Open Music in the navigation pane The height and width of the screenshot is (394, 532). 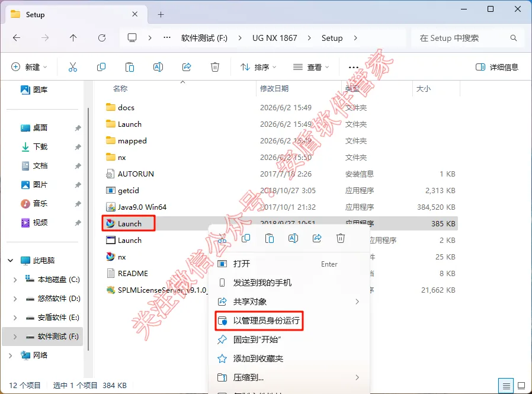(34, 204)
